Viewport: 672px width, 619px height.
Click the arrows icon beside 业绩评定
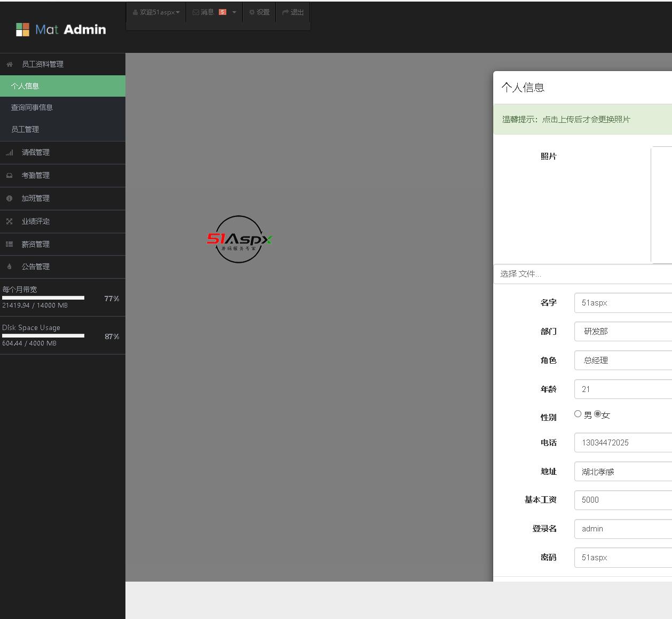[x=9, y=221]
